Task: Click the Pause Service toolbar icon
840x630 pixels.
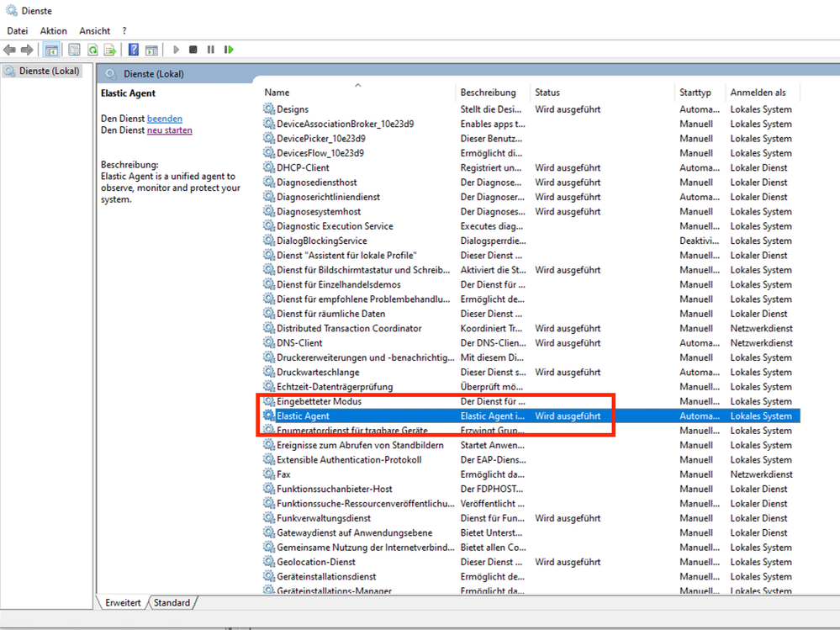Action: click(211, 50)
